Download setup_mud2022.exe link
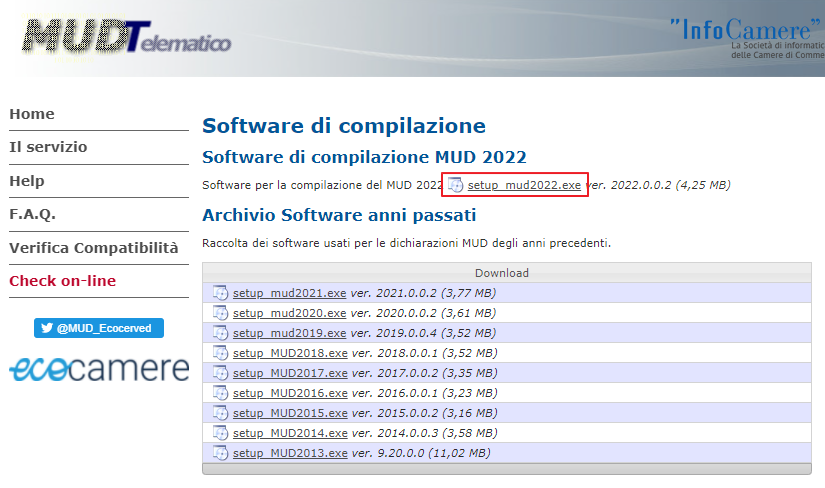 (x=524, y=185)
